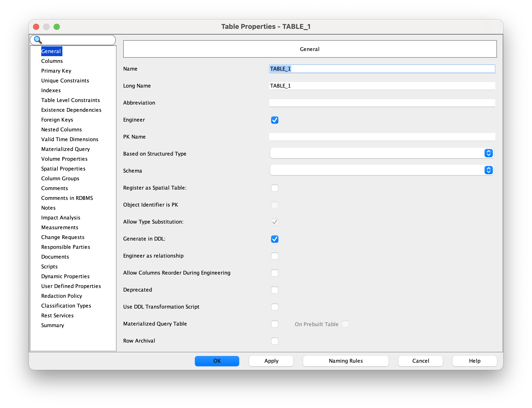Open Naming Rules dialog

coord(345,361)
